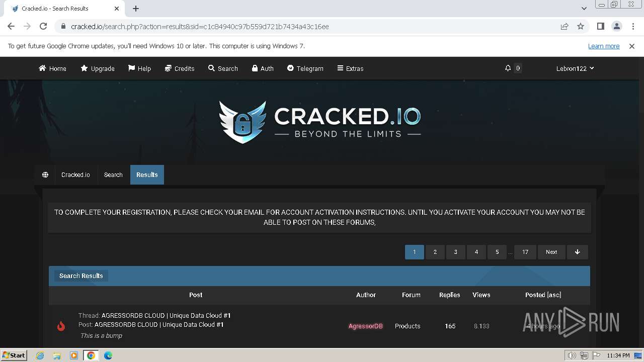Open the Credits menu item
This screenshot has width=644, height=362.
[x=180, y=68]
